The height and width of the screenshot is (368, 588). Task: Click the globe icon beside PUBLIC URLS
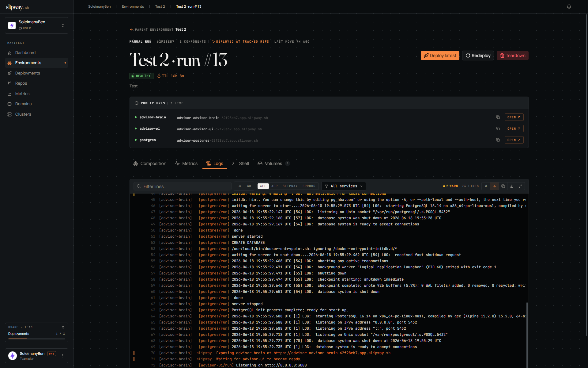[x=137, y=103]
